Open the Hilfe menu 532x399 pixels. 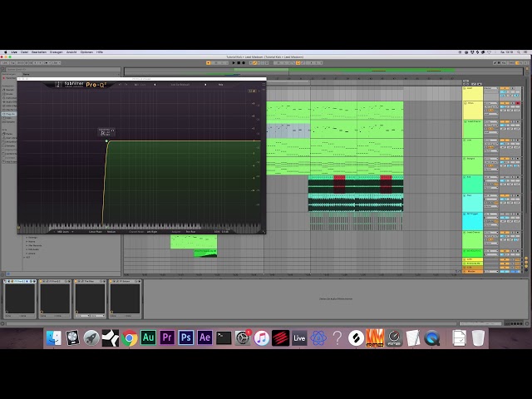coord(100,52)
